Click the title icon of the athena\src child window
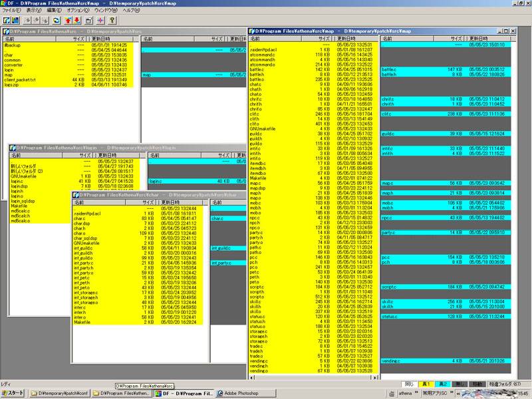This screenshot has height=399, width=532. (x=6, y=31)
